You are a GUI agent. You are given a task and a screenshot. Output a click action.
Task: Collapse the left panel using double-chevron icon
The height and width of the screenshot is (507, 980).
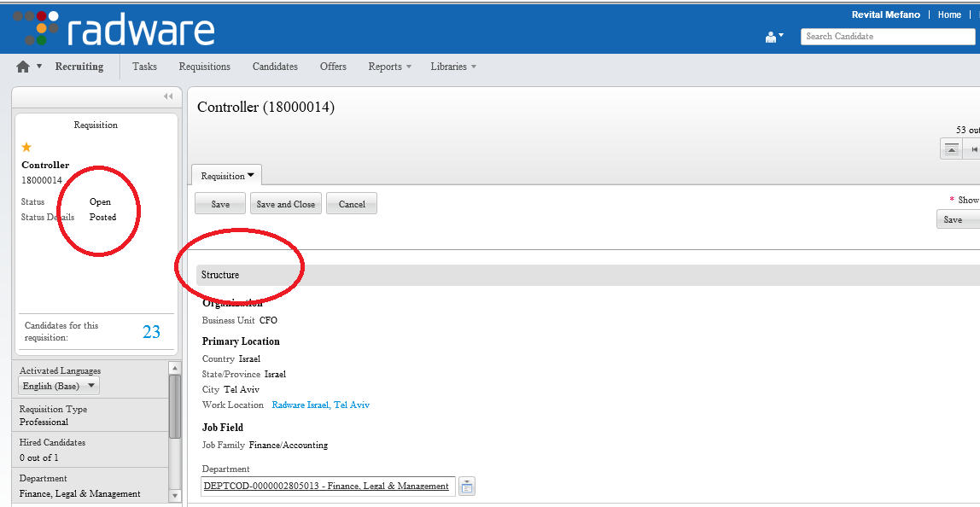pos(168,96)
